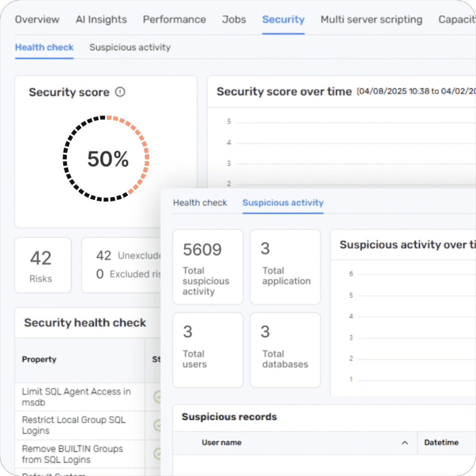Click status check icon for Restrict Local Group
This screenshot has height=476, width=476.
pyautogui.click(x=157, y=425)
